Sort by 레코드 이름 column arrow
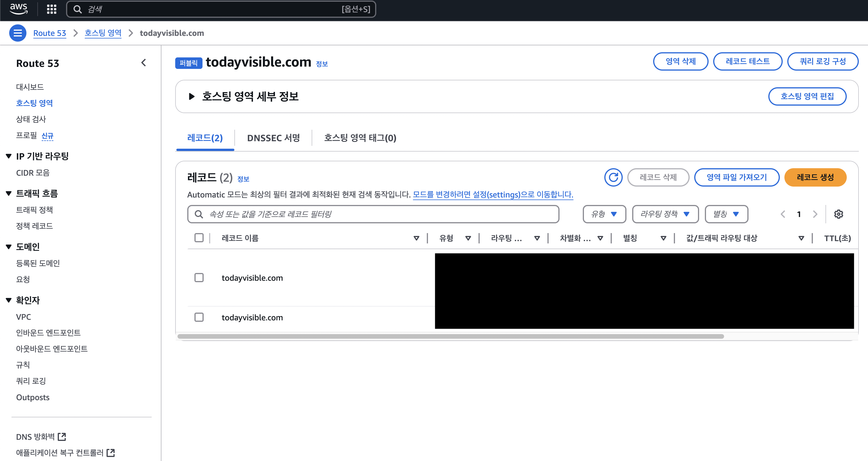Viewport: 868px width, 461px height. (x=416, y=238)
